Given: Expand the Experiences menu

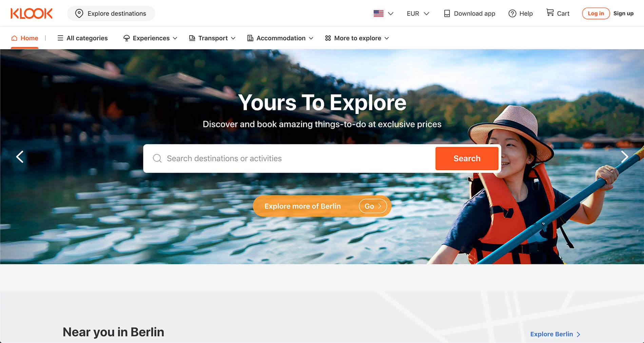Looking at the screenshot, I should 150,38.
